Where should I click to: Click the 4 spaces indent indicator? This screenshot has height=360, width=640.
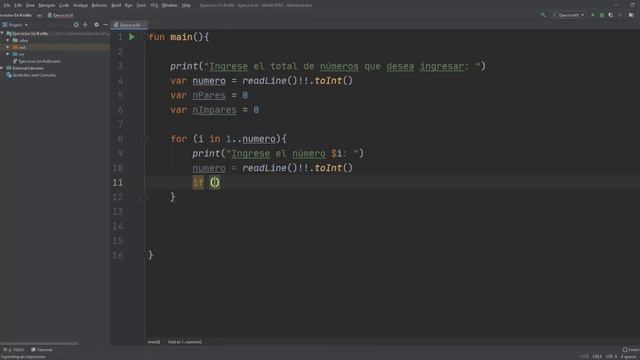[630, 357]
